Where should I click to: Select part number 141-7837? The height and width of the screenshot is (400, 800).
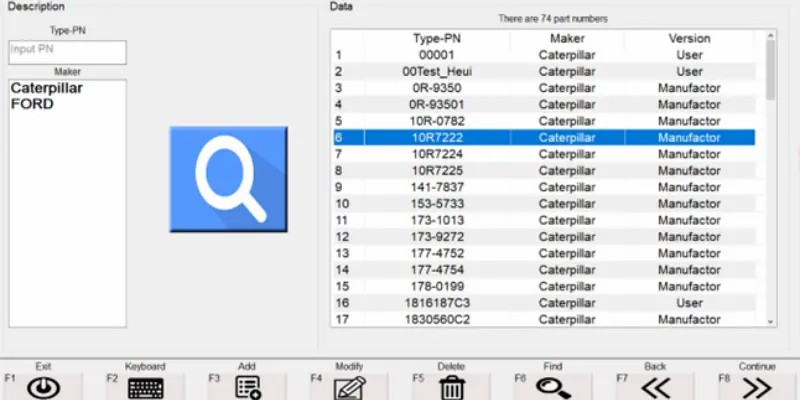click(x=544, y=187)
